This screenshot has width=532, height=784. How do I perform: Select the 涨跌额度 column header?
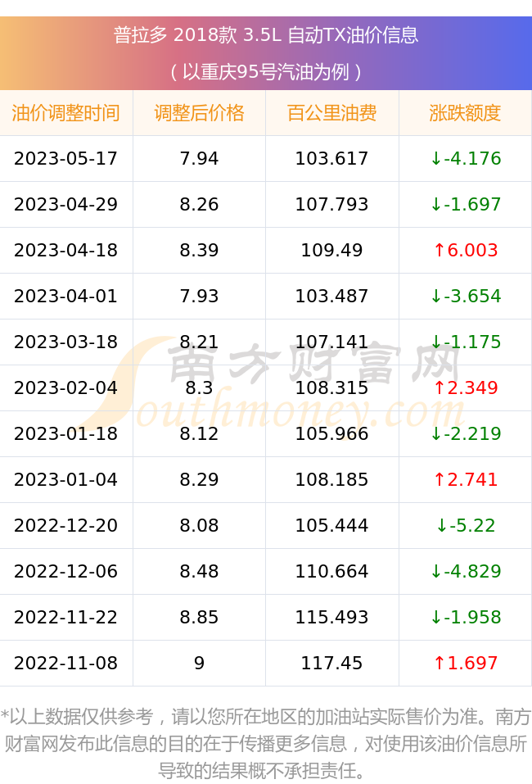[x=465, y=113]
